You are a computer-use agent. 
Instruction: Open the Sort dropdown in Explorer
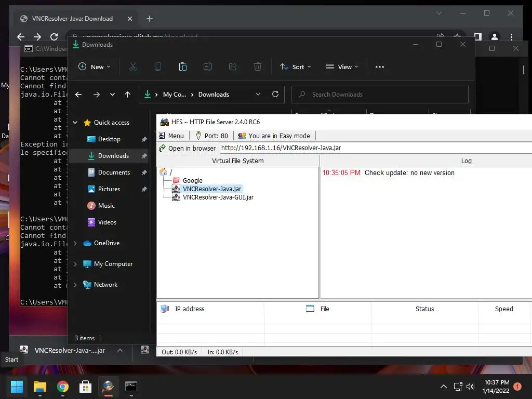point(295,67)
